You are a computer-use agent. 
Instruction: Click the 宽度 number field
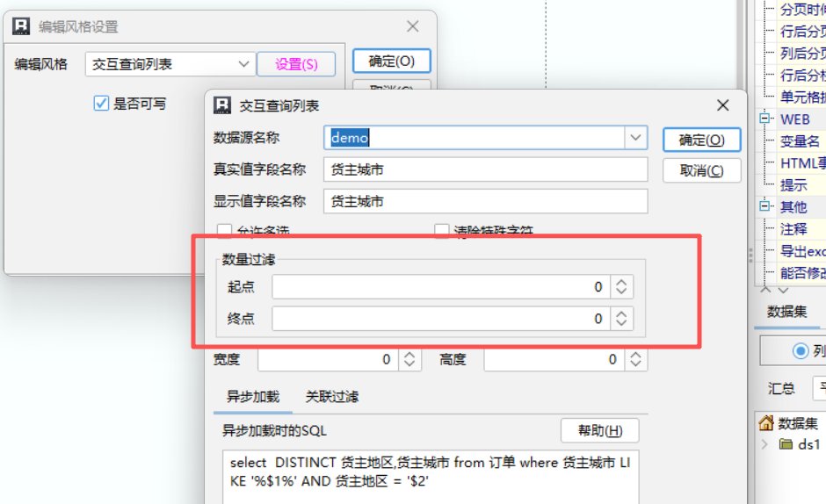pos(328,360)
